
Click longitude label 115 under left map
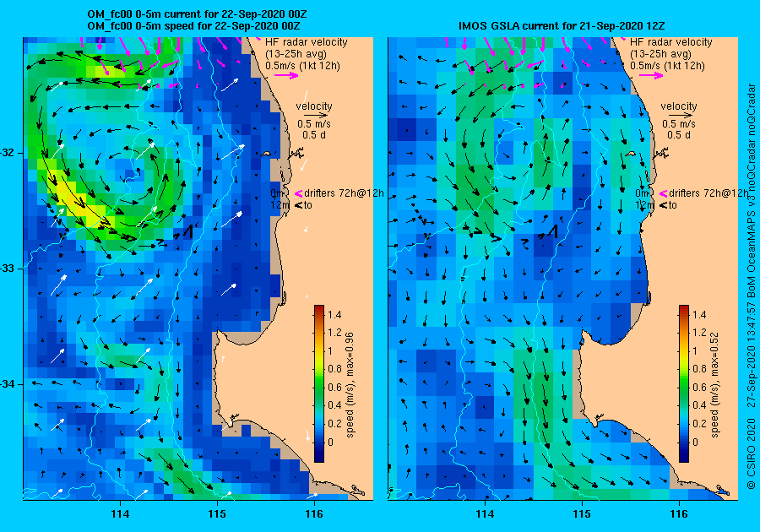[217, 514]
